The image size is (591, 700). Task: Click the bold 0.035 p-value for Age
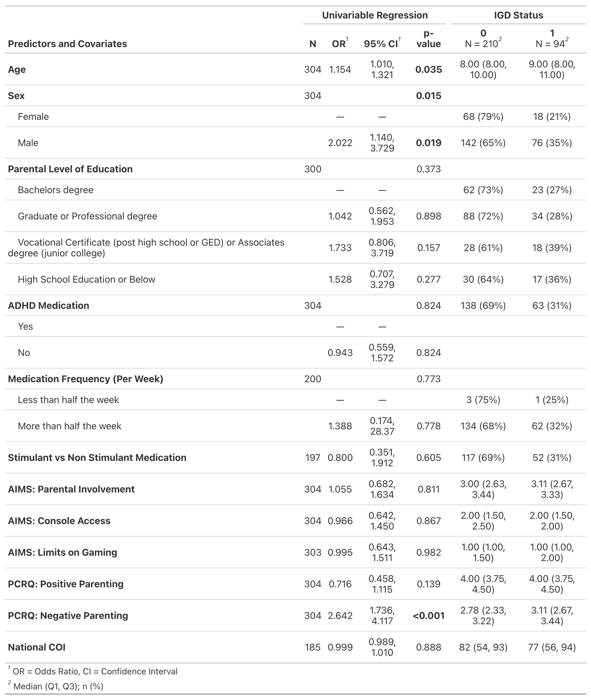[429, 69]
